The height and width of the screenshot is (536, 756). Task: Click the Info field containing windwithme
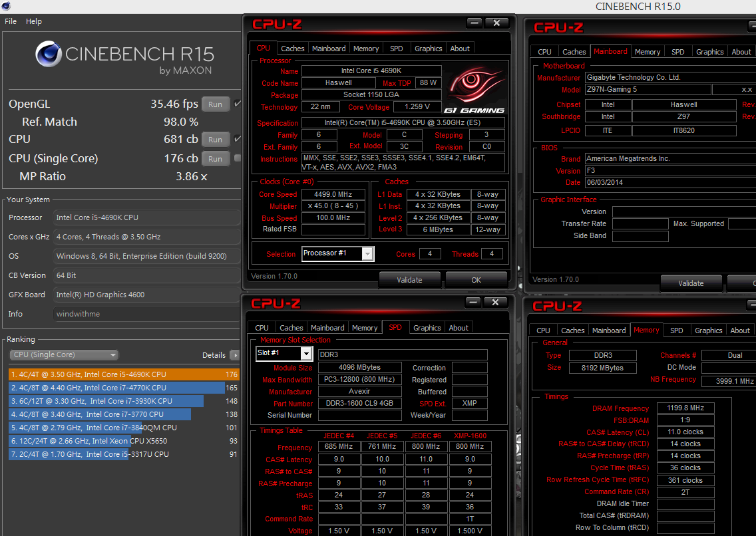click(146, 313)
